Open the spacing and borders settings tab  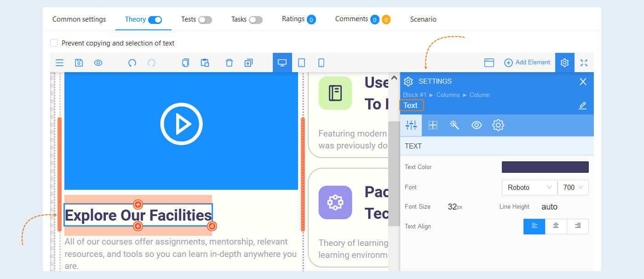pos(433,125)
